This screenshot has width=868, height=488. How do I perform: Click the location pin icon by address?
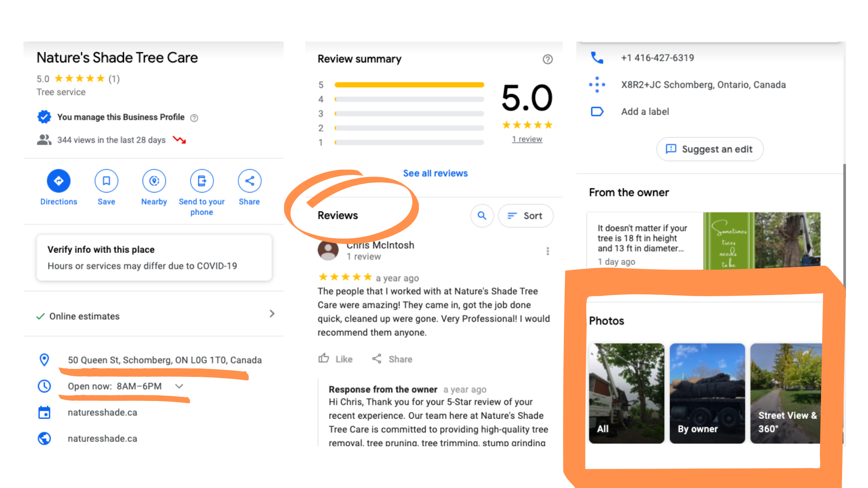[45, 360]
